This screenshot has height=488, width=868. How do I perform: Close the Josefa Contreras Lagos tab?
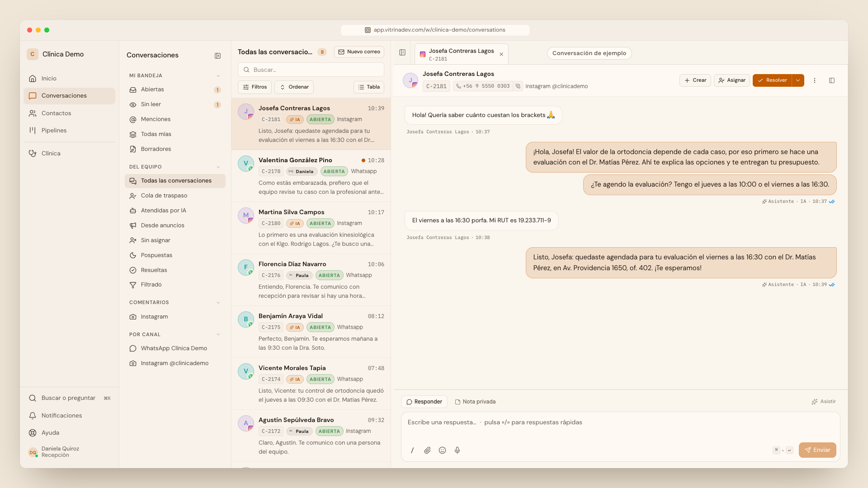point(501,54)
